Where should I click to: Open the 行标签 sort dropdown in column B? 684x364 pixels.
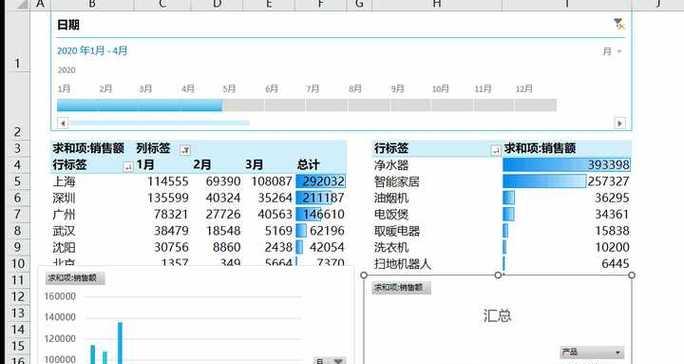128,167
